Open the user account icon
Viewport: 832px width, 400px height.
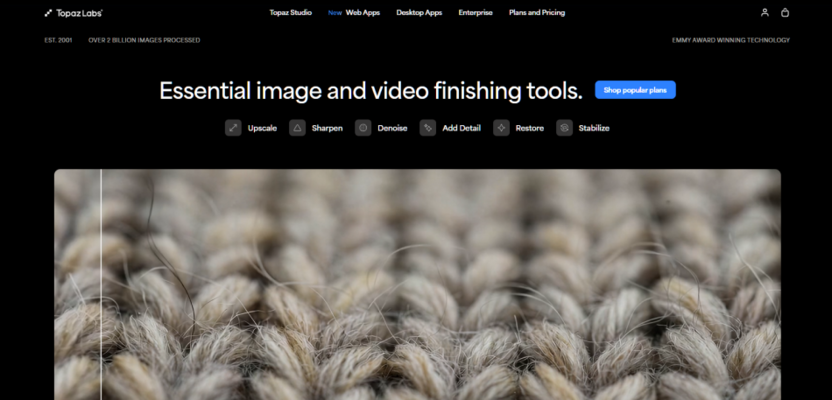click(765, 12)
